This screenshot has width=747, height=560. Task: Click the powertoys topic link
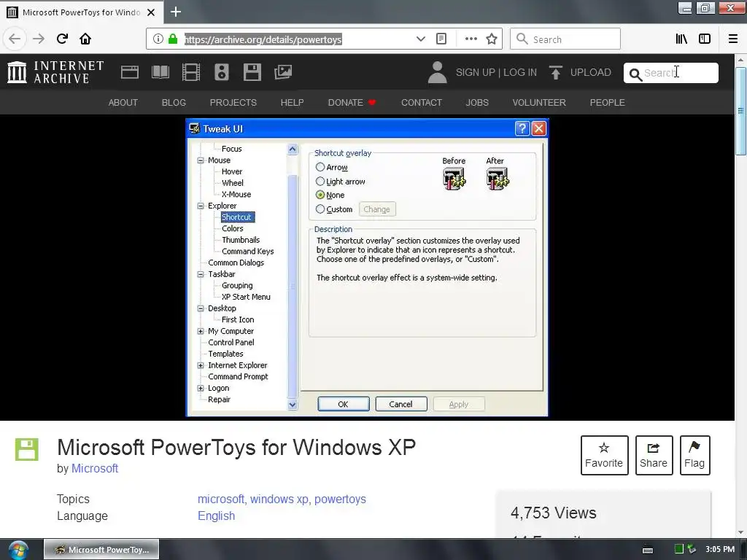[340, 499]
